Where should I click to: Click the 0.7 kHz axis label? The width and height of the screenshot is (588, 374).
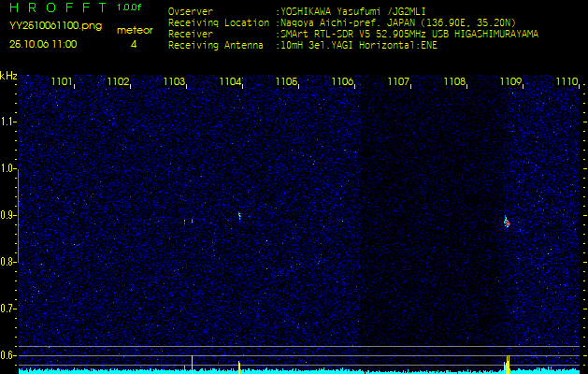tap(8, 308)
